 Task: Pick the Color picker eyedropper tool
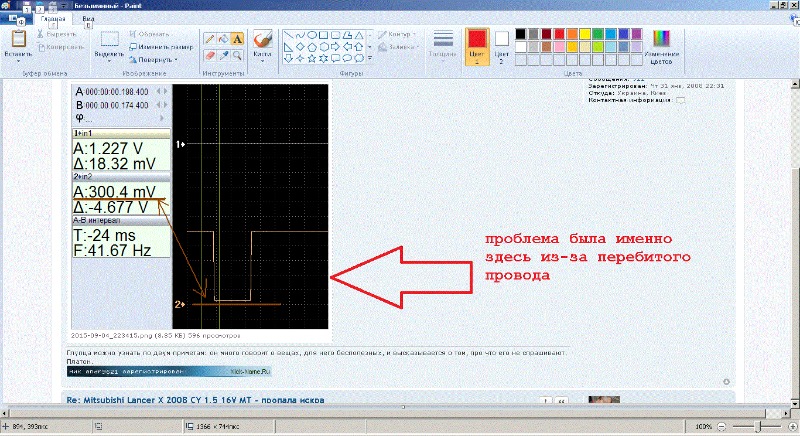pos(224,54)
